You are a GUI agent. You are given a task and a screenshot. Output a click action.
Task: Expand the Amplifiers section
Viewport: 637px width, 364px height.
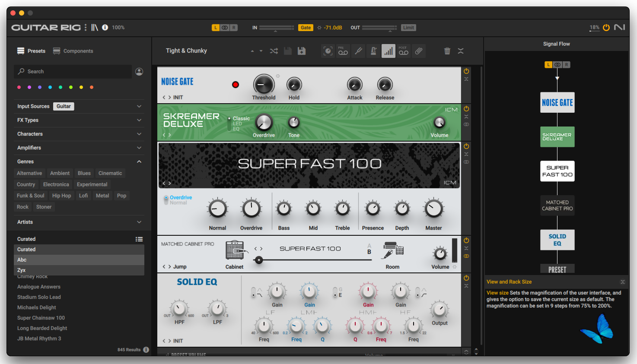tap(139, 148)
